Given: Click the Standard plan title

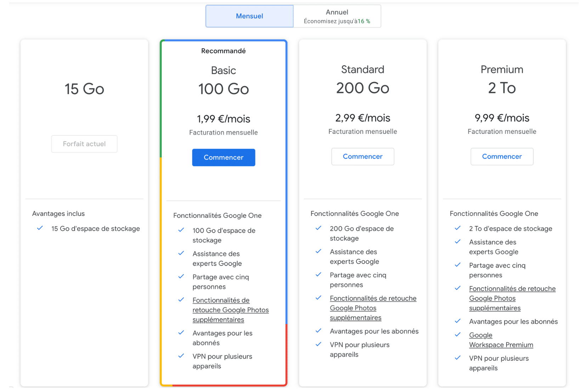Looking at the screenshot, I should click(363, 69).
